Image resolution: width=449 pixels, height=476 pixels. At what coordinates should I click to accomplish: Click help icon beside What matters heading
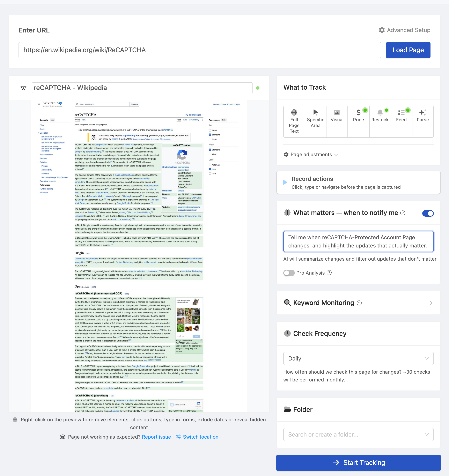click(x=403, y=213)
